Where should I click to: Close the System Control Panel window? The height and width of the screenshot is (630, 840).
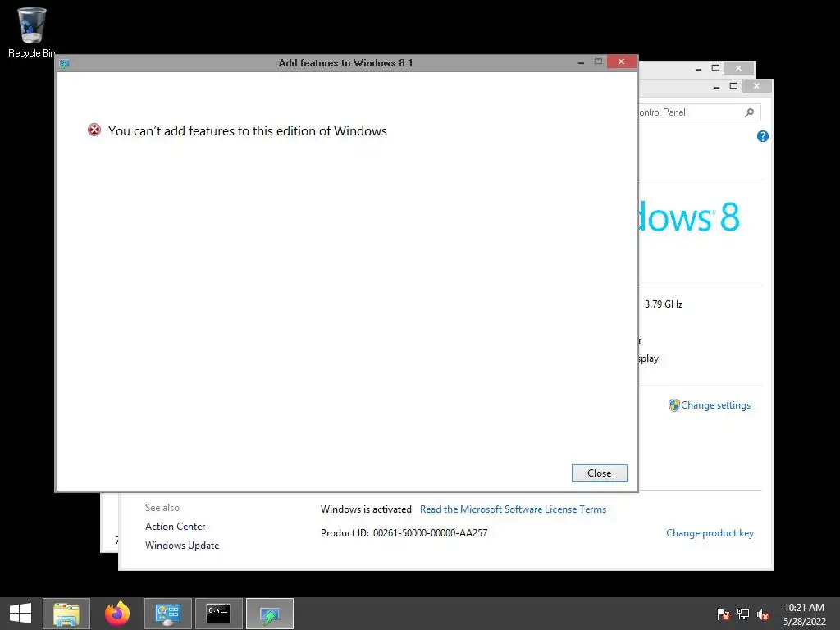(x=756, y=86)
